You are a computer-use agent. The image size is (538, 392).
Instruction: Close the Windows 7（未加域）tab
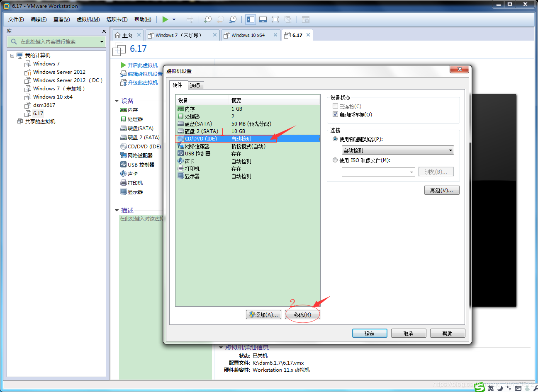(x=215, y=35)
